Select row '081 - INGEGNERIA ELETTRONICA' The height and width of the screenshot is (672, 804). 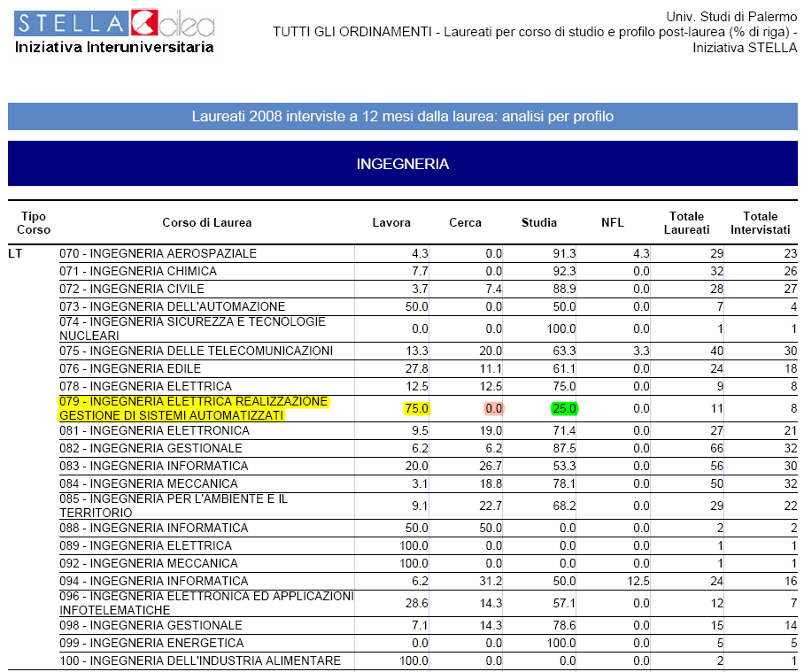point(429,430)
